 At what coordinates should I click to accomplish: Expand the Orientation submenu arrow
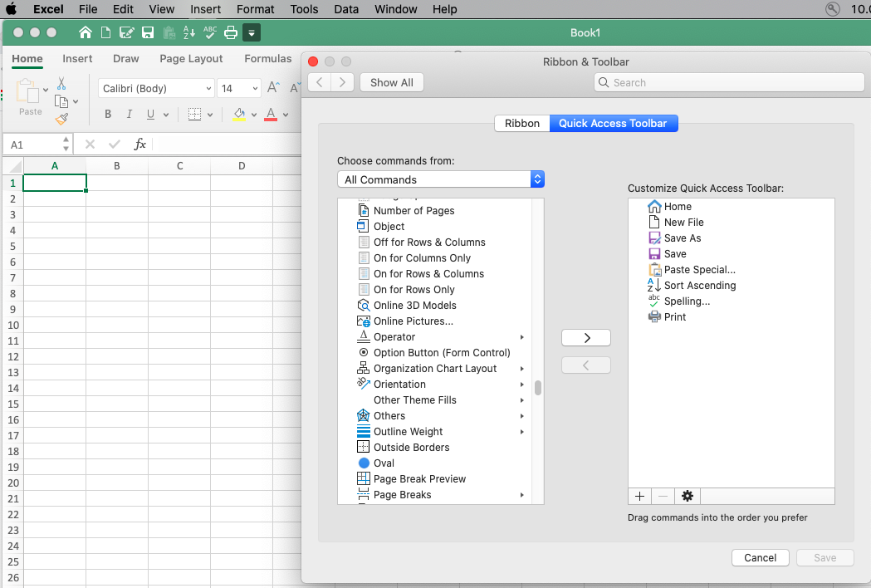click(x=522, y=385)
